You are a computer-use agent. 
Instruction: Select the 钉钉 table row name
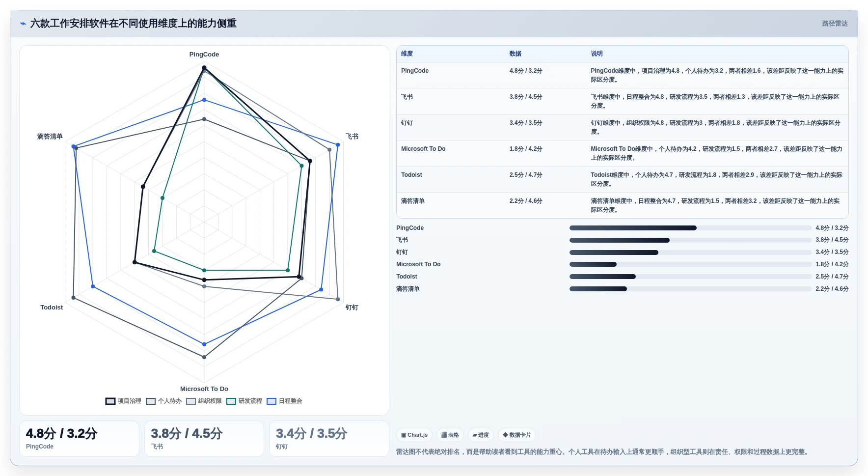tap(407, 123)
